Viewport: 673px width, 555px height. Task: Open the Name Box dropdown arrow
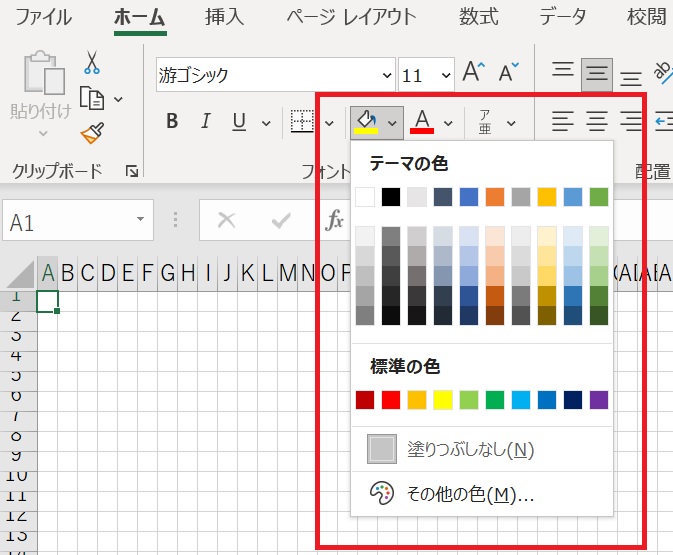click(140, 219)
